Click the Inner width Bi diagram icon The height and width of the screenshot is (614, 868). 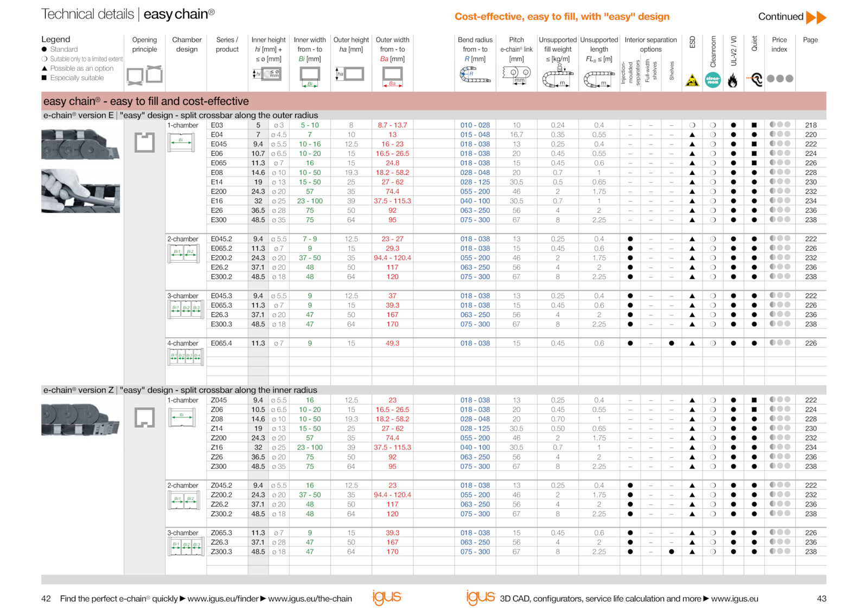tap(310, 77)
